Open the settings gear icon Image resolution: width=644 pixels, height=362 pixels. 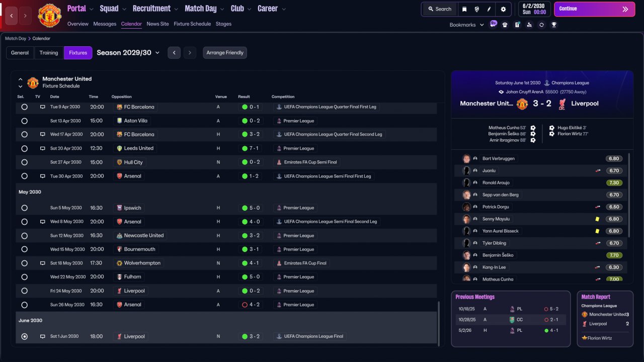point(503,9)
